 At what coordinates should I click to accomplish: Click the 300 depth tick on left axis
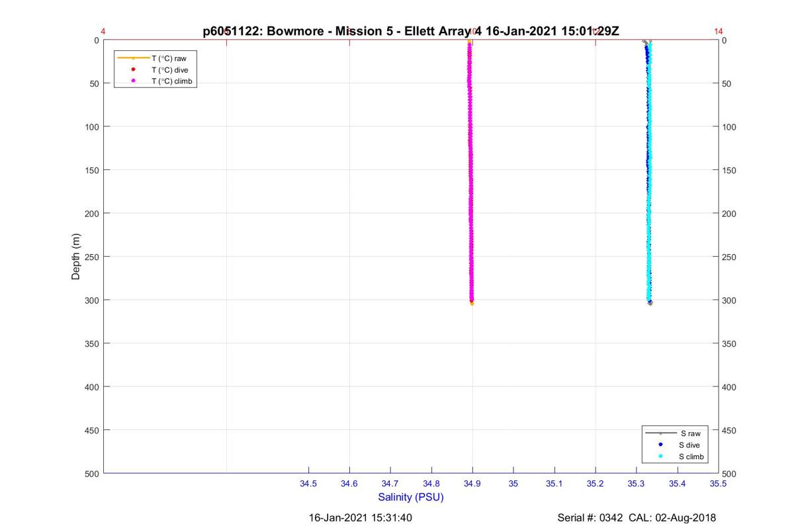[92, 300]
